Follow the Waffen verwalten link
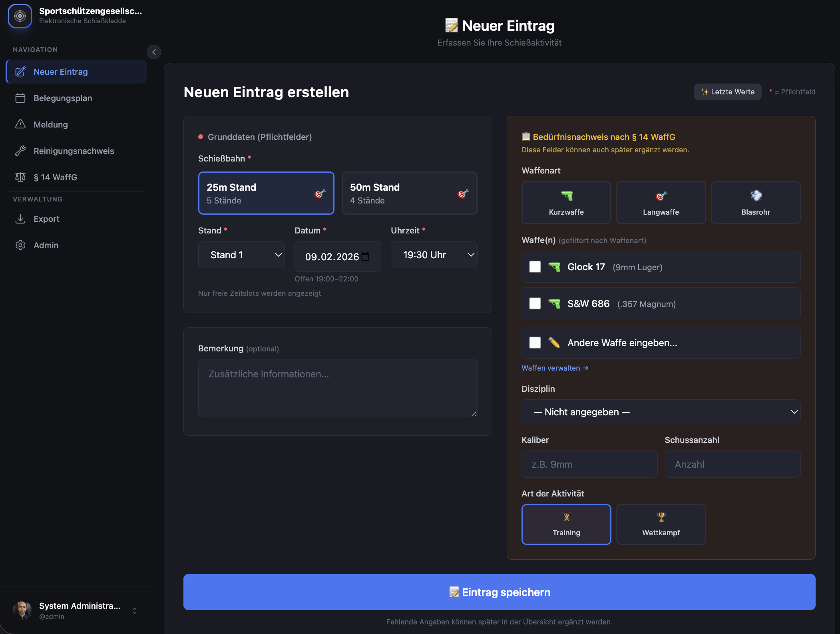This screenshot has height=634, width=840. [x=555, y=368]
